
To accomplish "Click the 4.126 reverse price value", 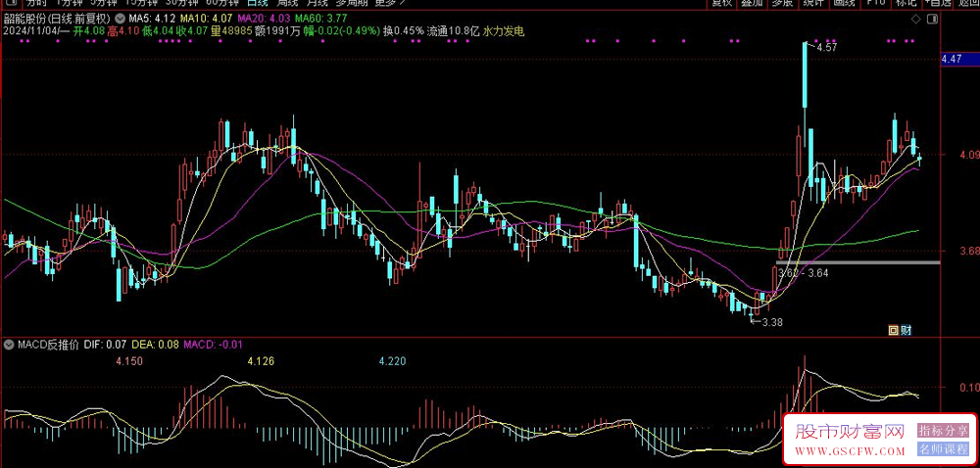I will tap(261, 360).
